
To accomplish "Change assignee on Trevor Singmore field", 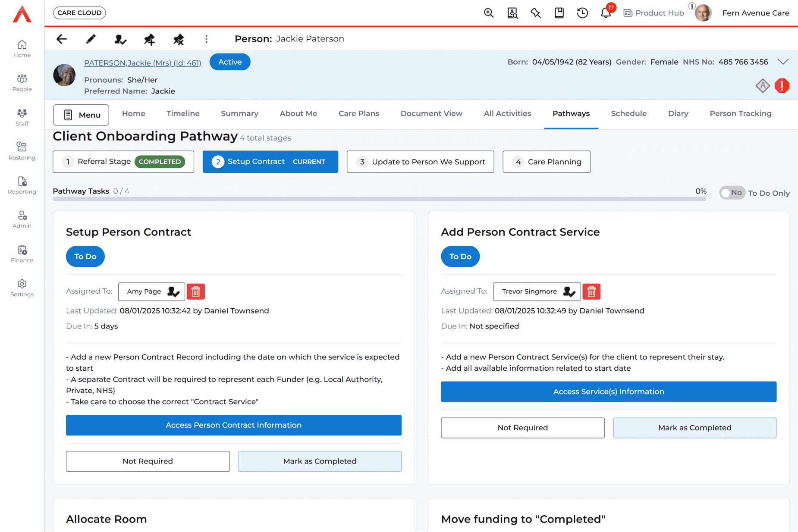I will 569,292.
